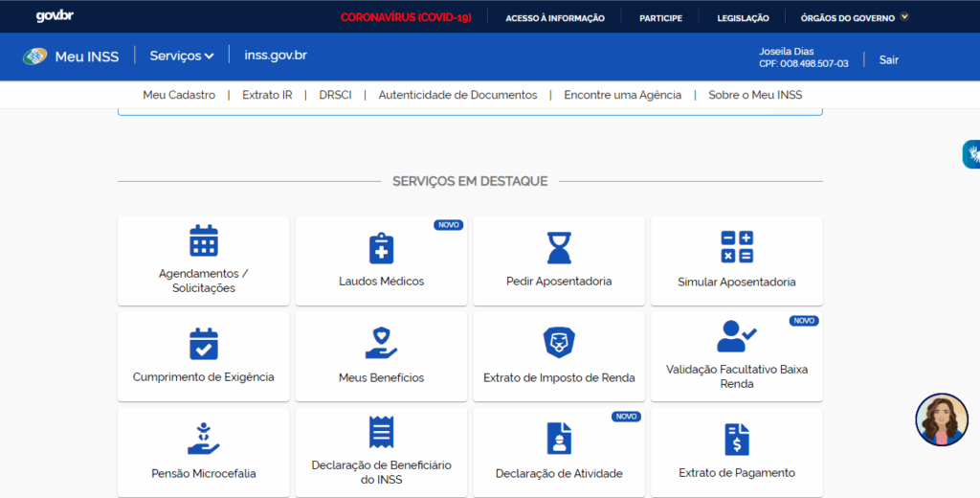Open Simular Aposentadoria calculator icon
This screenshot has height=498, width=980.
point(736,247)
